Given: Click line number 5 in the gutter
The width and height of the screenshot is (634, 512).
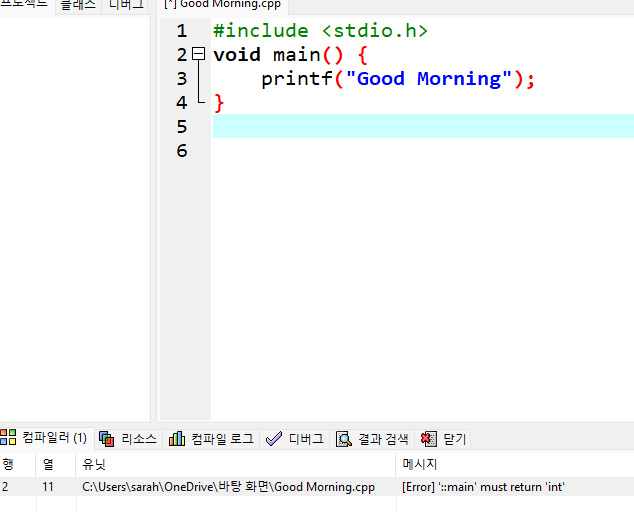Looking at the screenshot, I should pos(181,126).
